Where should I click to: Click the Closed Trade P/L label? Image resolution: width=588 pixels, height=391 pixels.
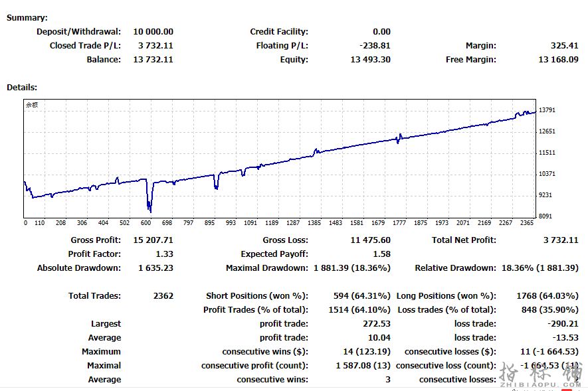[x=85, y=45]
